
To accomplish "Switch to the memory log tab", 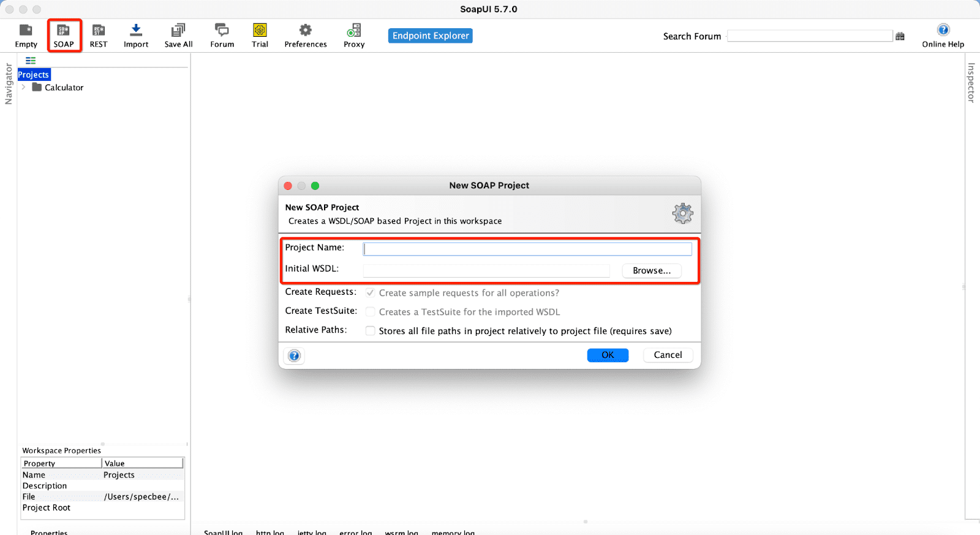I will [x=453, y=532].
